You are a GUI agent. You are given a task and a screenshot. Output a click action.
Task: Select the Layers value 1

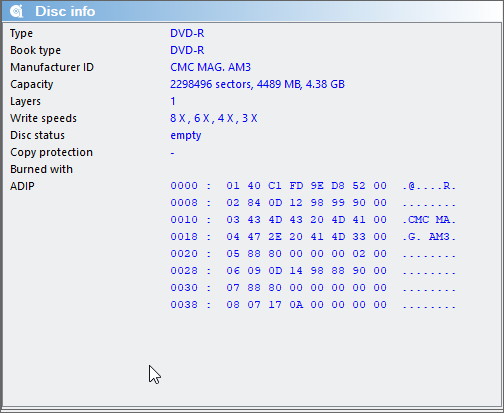coord(173,101)
